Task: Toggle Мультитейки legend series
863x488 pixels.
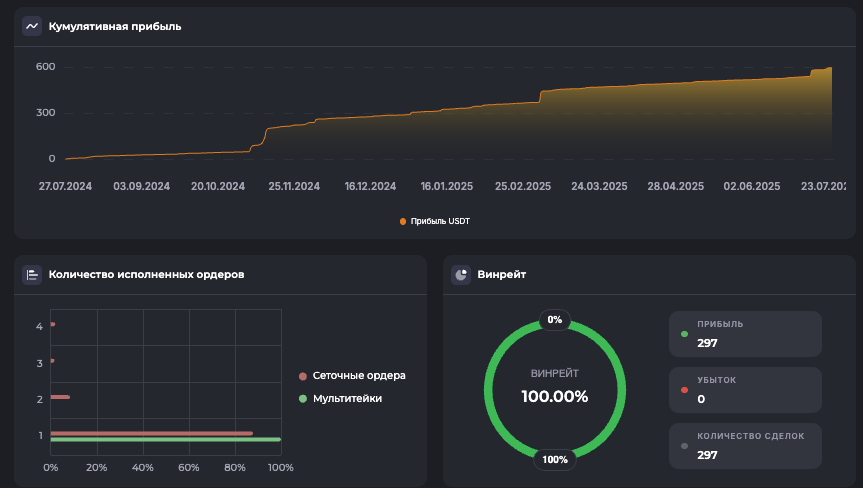Action: (346, 398)
